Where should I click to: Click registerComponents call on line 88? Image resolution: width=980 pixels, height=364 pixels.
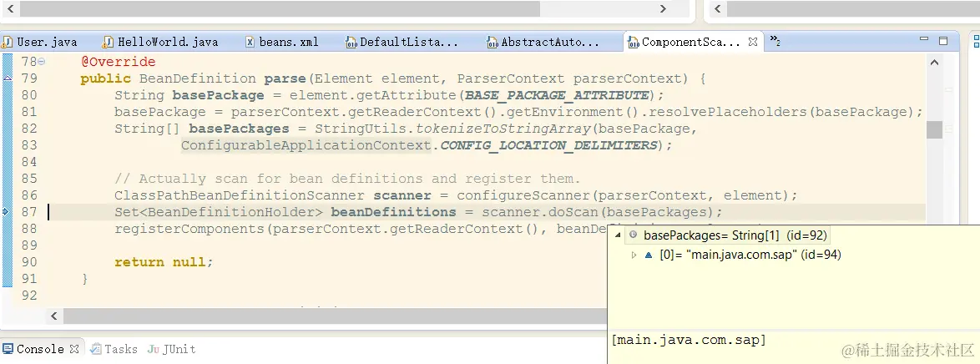(190, 228)
